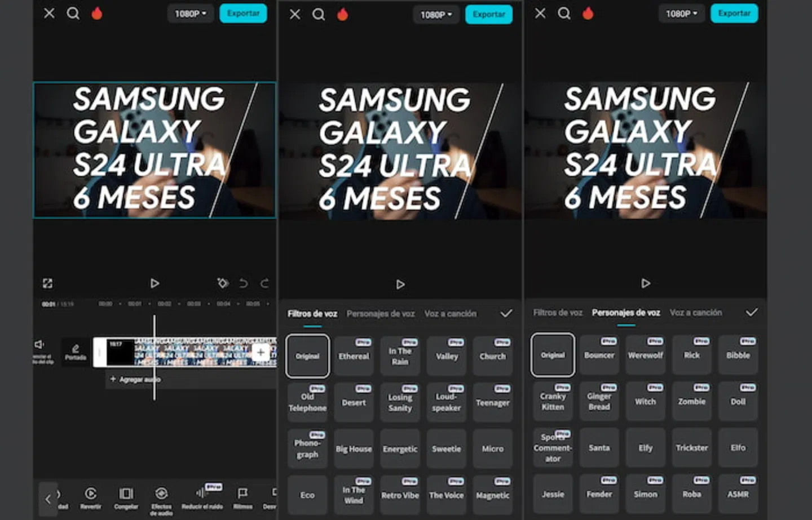Click the 00:02 mark on timeline ruler
This screenshot has width=812, height=520.
point(165,304)
